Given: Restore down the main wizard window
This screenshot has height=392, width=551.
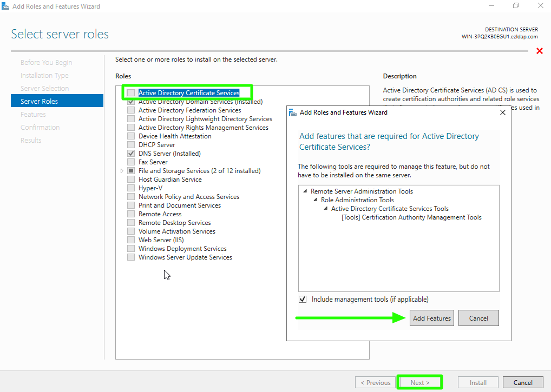Looking at the screenshot, I should pos(516,6).
